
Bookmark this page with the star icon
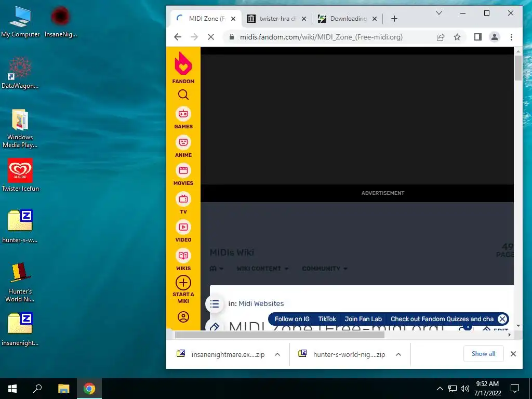(457, 37)
